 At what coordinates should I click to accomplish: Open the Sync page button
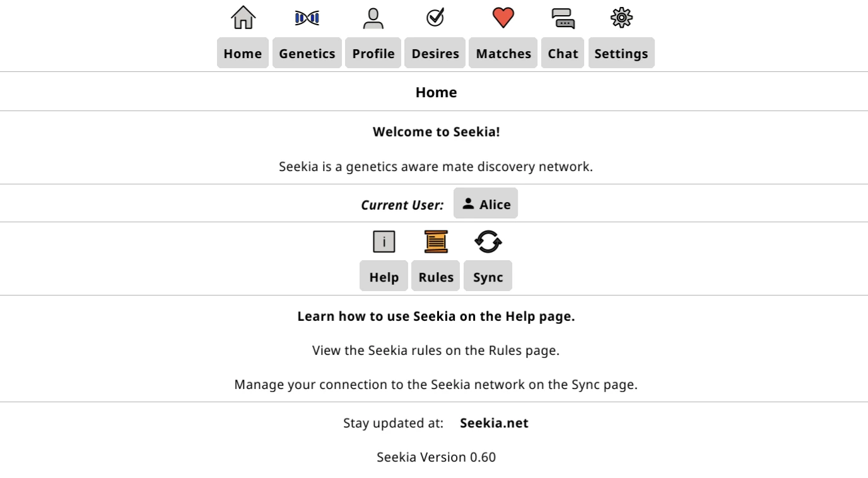click(488, 276)
